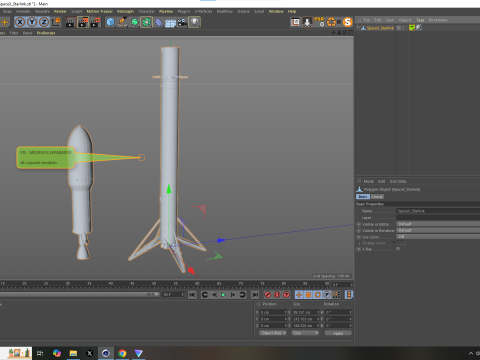Toggle the X-axis lock
Image resolution: width=480 pixels, height=360 pixels.
coord(20,22)
